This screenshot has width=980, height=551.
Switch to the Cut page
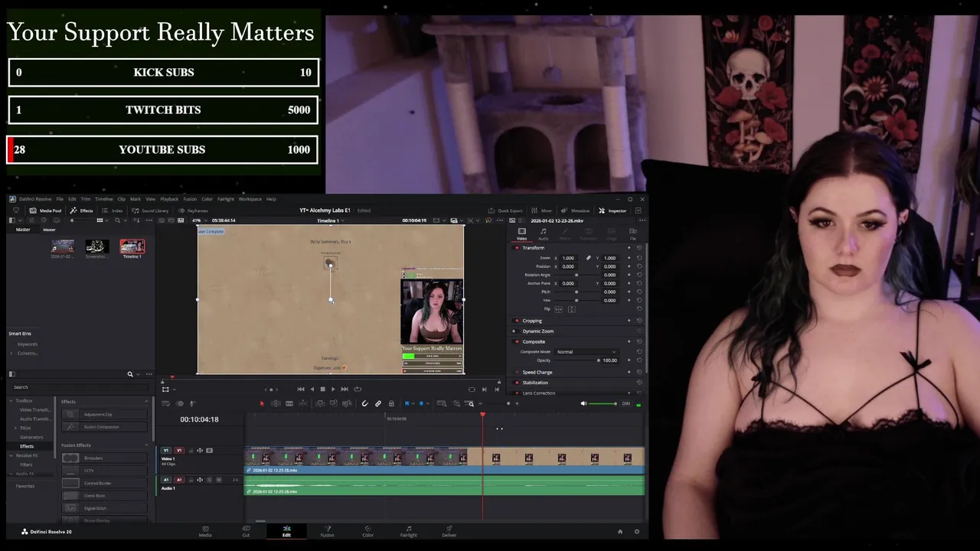246,531
